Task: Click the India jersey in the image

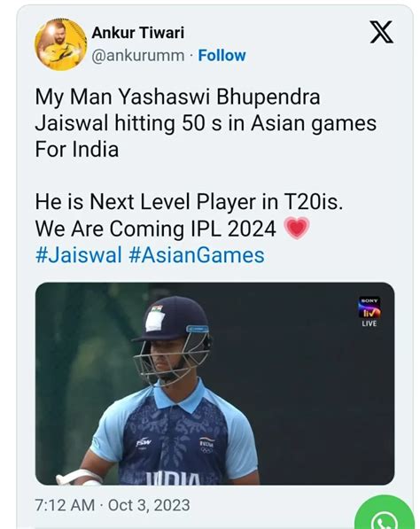Action: point(175,435)
